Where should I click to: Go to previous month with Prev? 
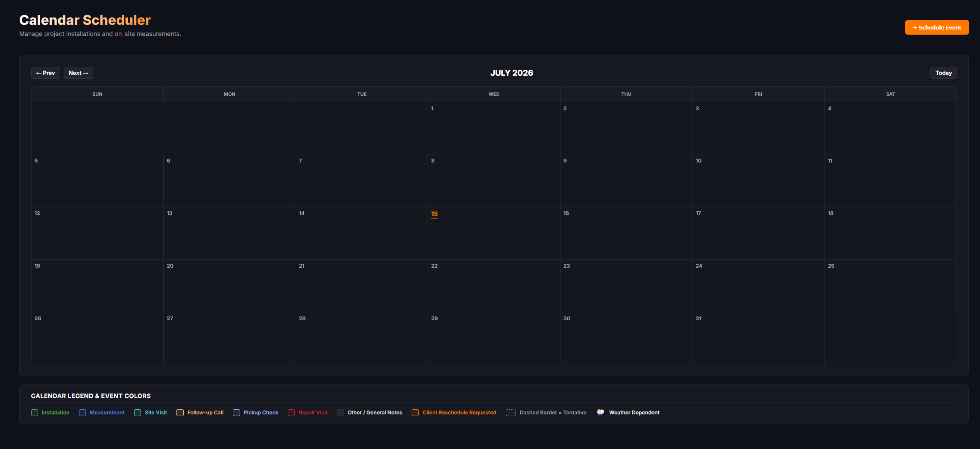coord(46,73)
